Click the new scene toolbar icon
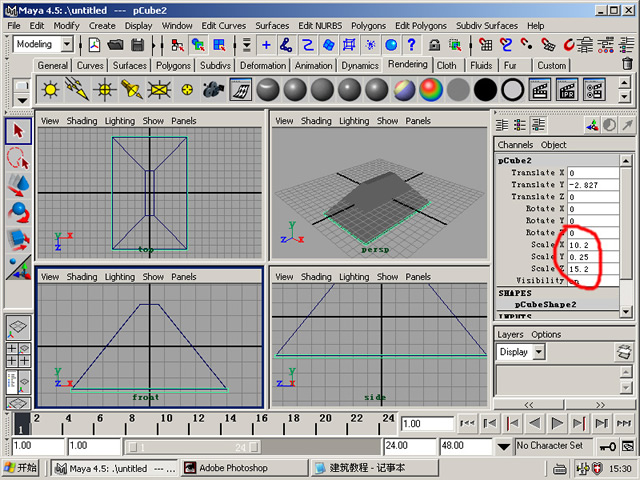This screenshot has width=640, height=480. click(x=95, y=44)
